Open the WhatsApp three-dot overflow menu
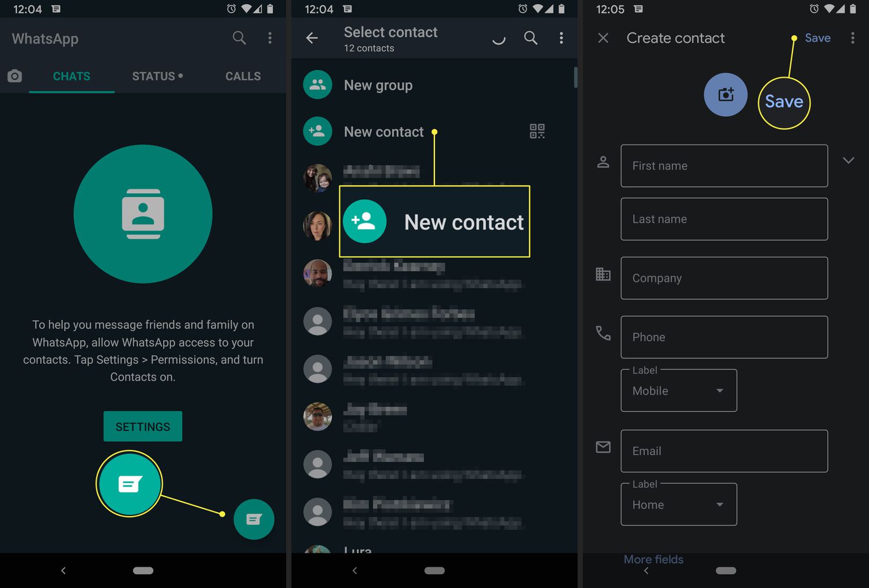 (x=270, y=38)
